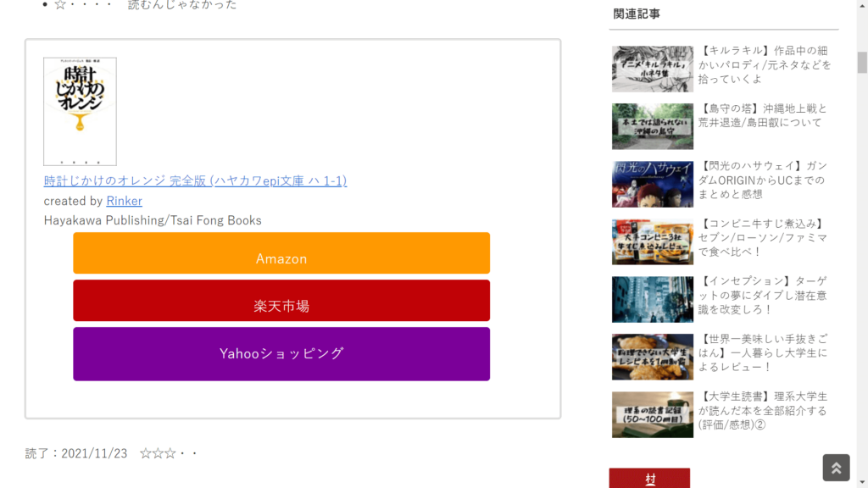This screenshot has height=488, width=868.
Task: Open the 島守の塔 article thumbnail
Action: tap(653, 126)
